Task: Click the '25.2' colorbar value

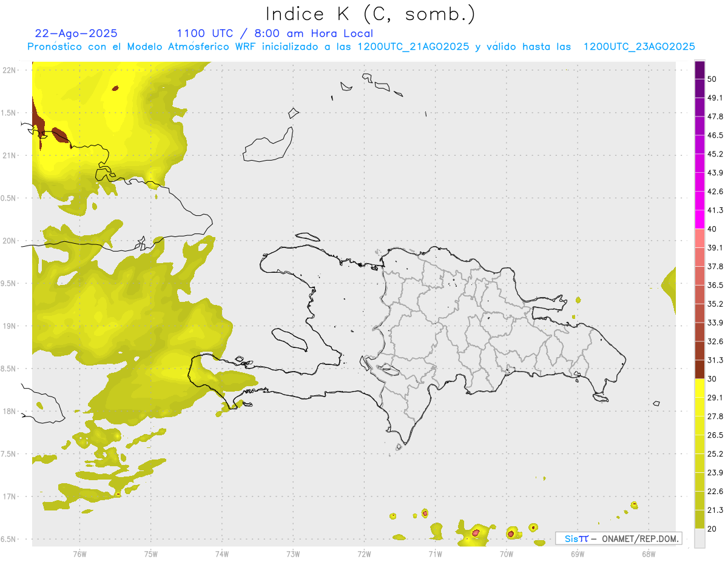Action: [x=715, y=454]
